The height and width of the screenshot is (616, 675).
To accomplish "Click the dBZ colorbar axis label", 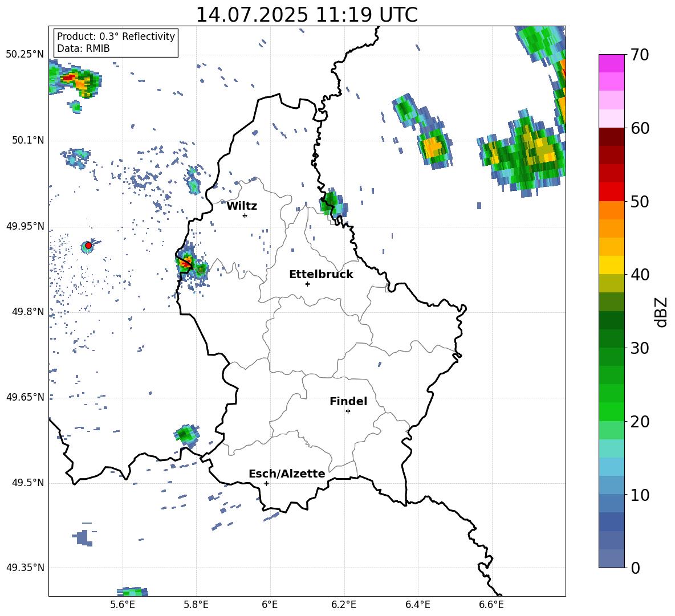I will pos(660,312).
